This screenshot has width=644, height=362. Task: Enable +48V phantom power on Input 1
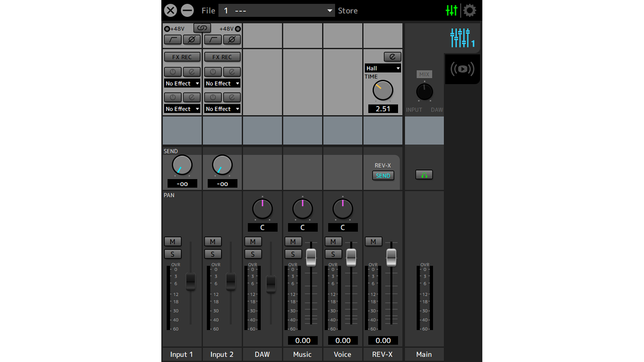(167, 29)
